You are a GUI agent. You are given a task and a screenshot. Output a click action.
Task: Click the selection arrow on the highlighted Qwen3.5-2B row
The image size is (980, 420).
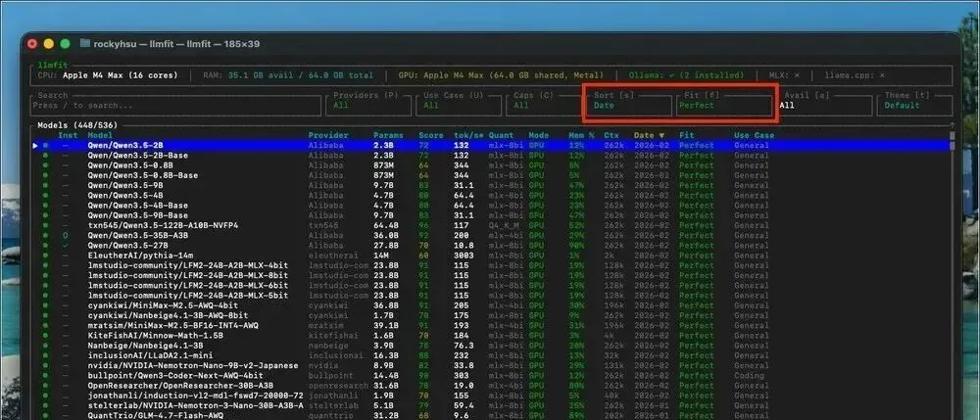35,146
